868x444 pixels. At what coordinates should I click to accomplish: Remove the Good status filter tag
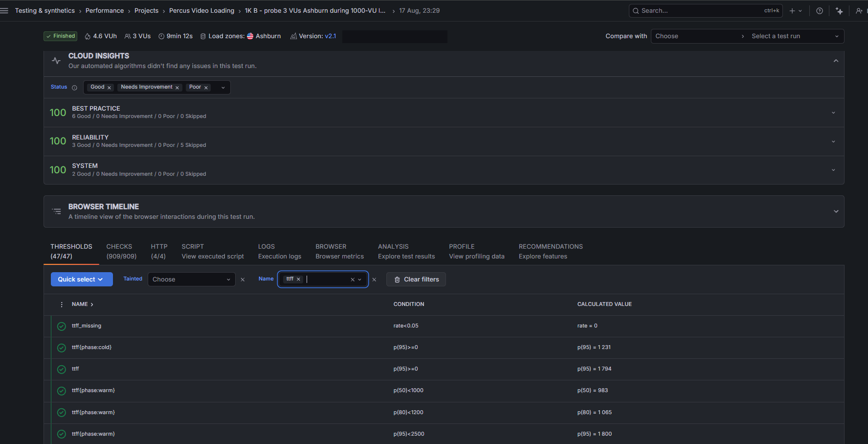109,88
